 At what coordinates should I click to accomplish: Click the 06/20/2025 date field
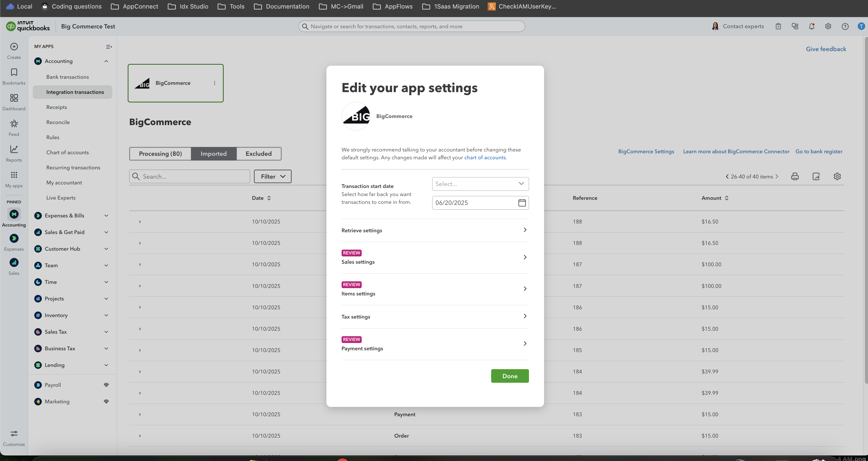480,203
